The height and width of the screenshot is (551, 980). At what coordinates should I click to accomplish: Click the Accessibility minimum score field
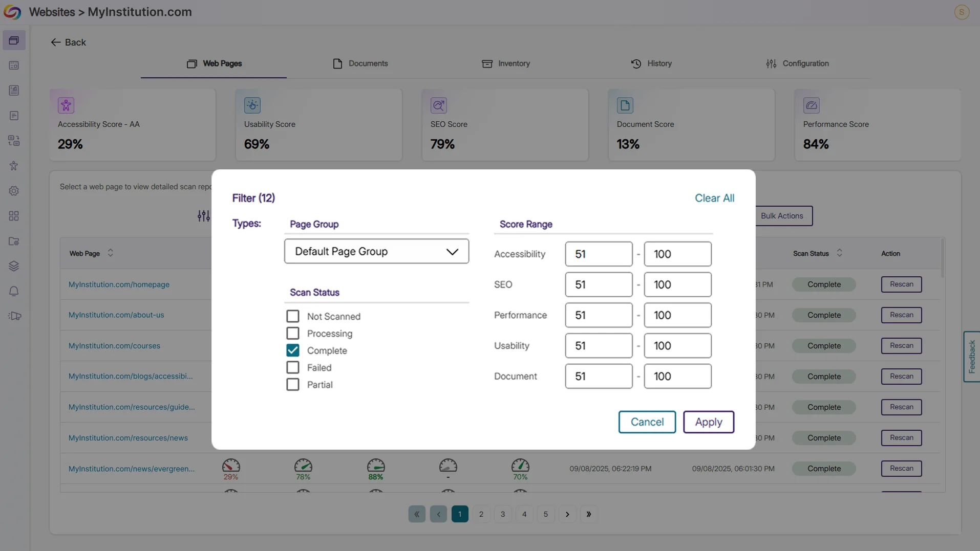(599, 254)
